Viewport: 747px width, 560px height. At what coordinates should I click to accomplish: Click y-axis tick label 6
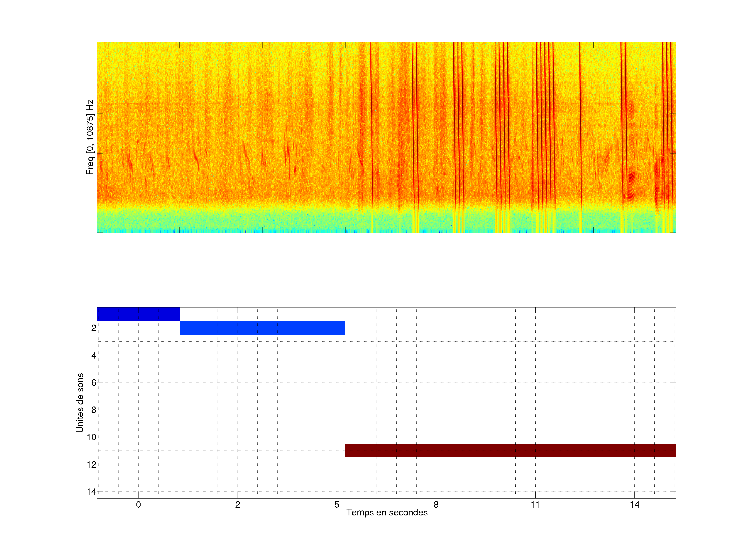tap(94, 383)
